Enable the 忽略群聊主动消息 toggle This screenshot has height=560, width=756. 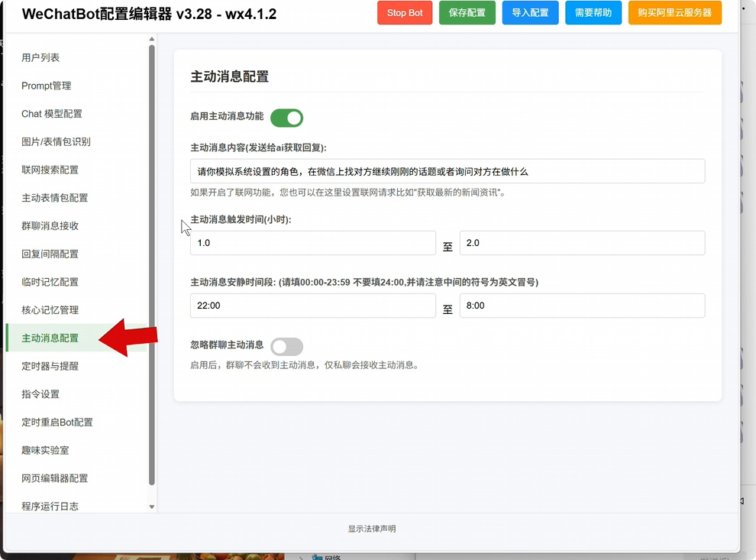(286, 346)
